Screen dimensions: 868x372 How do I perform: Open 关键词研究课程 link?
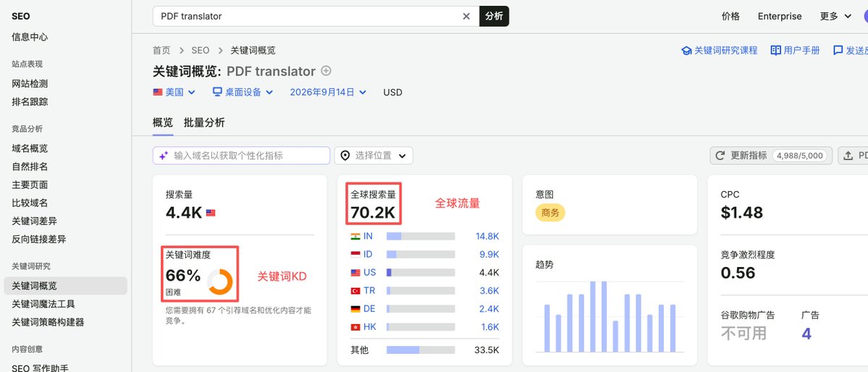(x=725, y=51)
